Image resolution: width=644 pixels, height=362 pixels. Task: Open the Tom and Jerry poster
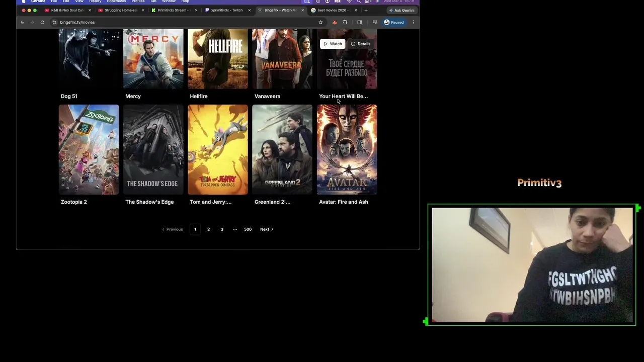(218, 149)
